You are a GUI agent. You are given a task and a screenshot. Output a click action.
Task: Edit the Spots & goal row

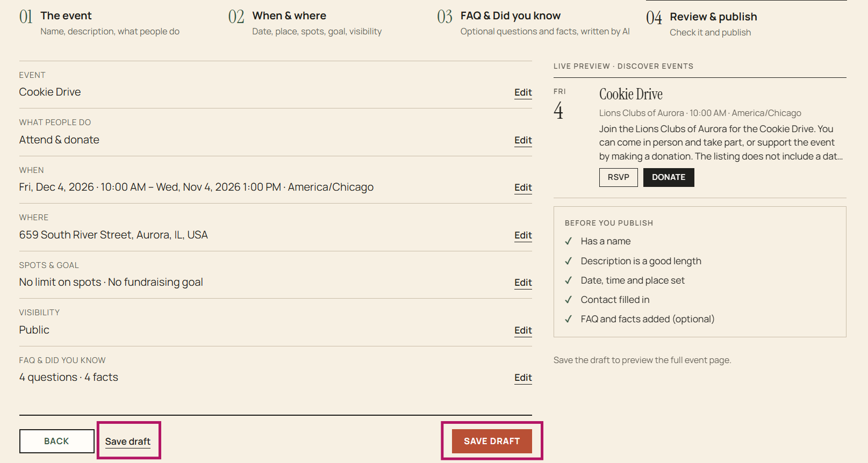[x=523, y=283]
